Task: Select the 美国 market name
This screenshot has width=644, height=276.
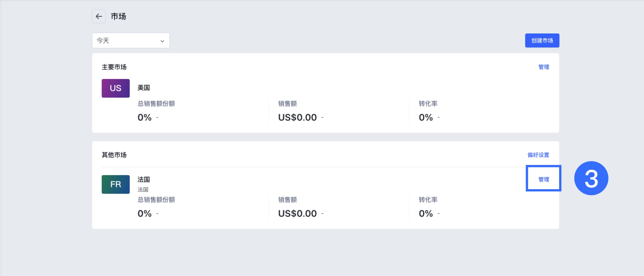Action: pyautogui.click(x=144, y=88)
